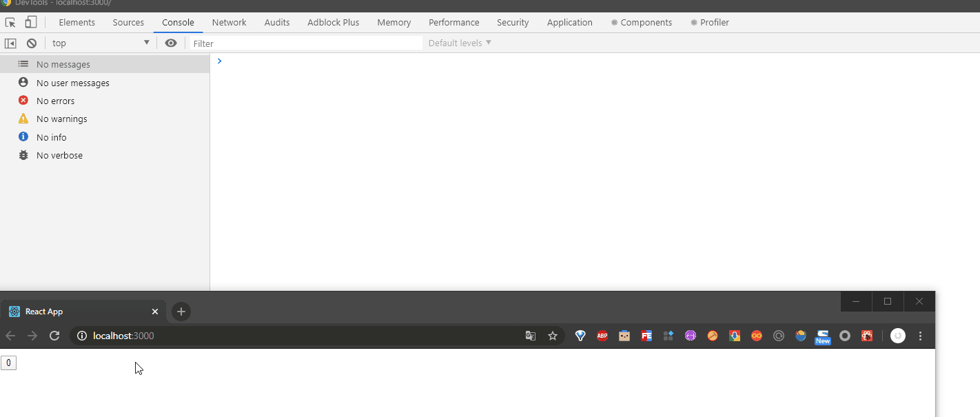Maximize the React App browser window
This screenshot has width=980, height=417.
pos(888,301)
